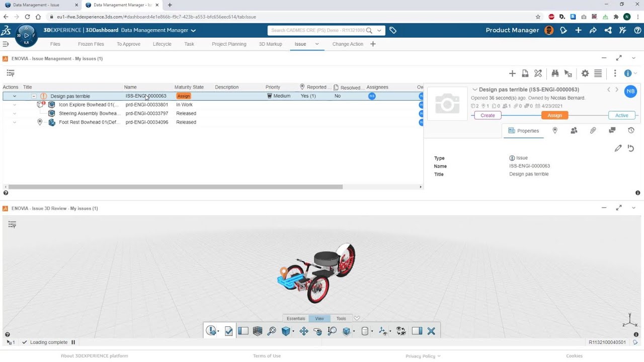
Task: Click the NB owner avatar in the details panel
Action: 630,91
